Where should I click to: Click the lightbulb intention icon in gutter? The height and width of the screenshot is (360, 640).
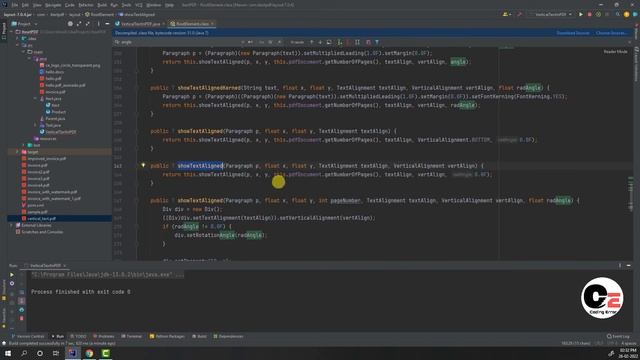pyautogui.click(x=143, y=165)
